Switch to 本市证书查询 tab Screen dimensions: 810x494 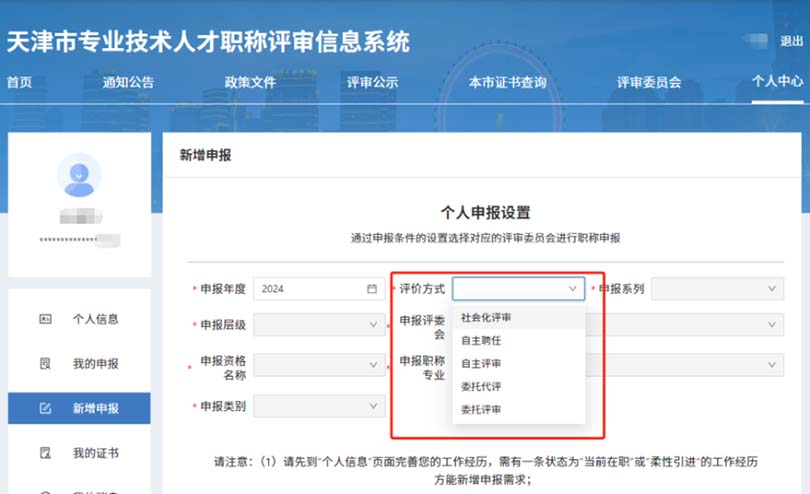508,82
